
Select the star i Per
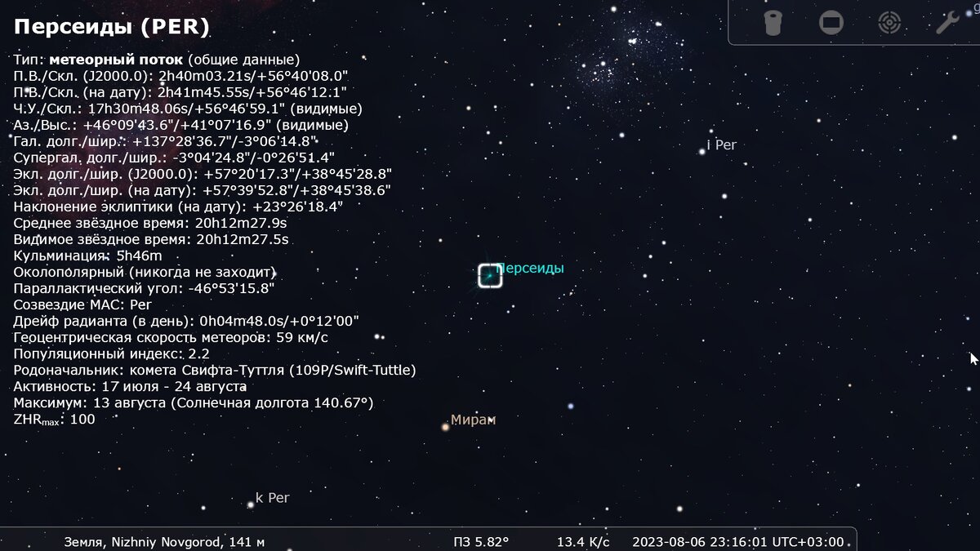702,151
